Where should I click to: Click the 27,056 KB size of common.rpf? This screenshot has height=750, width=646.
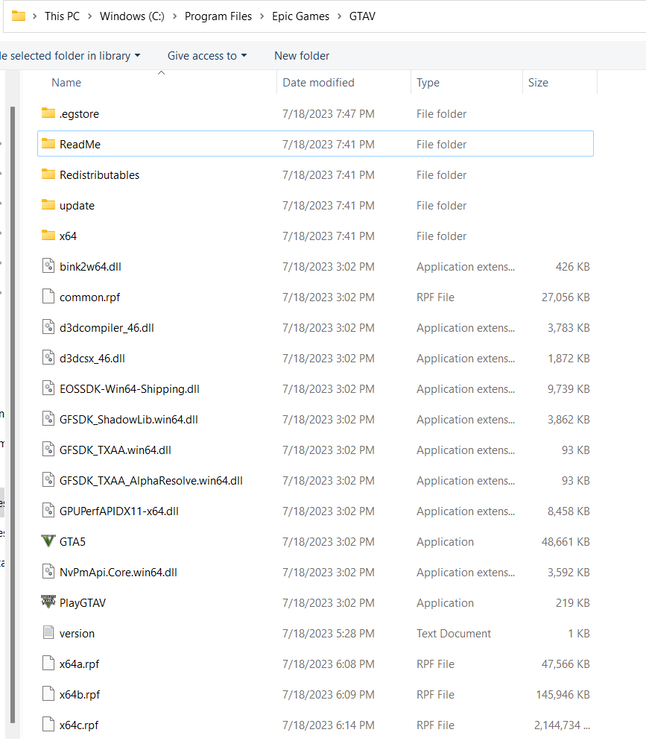coord(566,297)
